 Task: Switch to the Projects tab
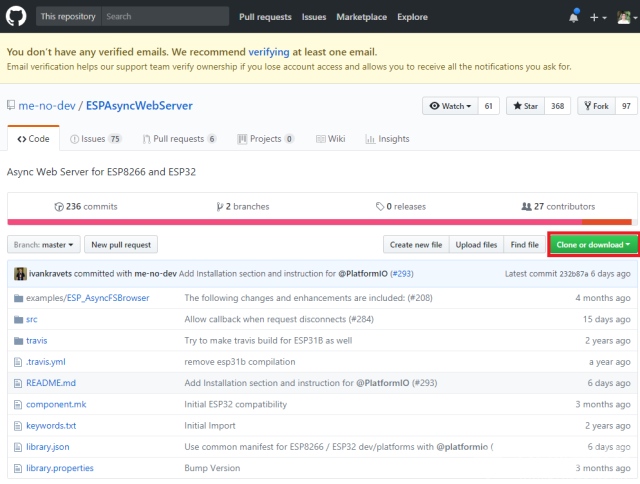tap(265, 139)
